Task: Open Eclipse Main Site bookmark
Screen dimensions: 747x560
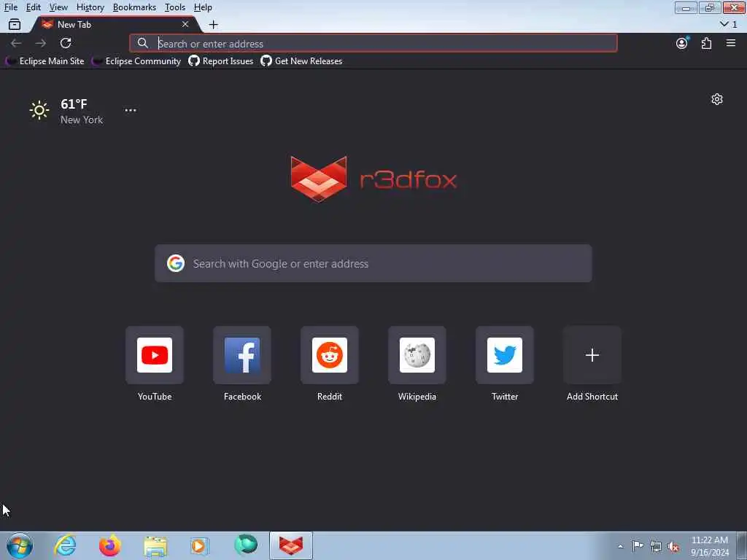Action: click(x=44, y=61)
